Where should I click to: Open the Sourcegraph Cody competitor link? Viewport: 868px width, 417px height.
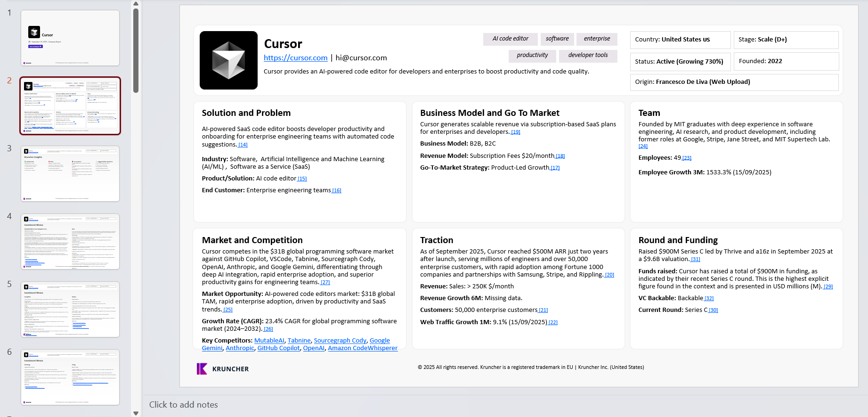pos(340,341)
